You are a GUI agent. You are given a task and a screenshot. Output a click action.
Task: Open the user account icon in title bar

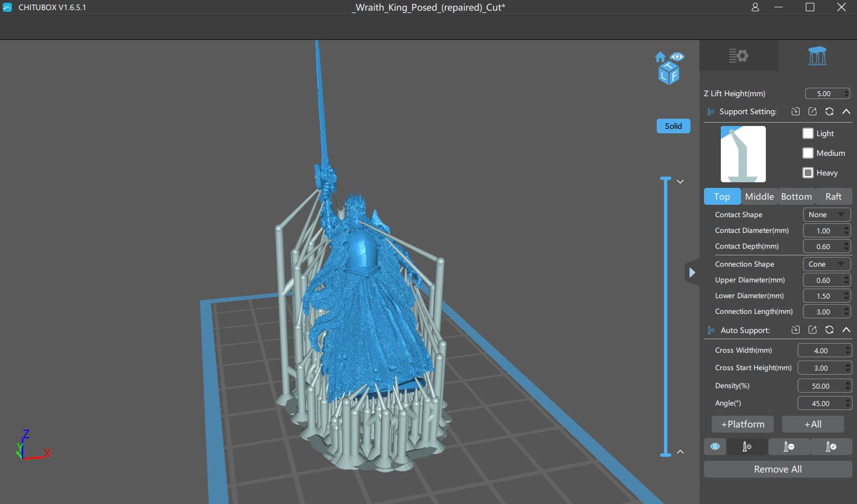[755, 7]
